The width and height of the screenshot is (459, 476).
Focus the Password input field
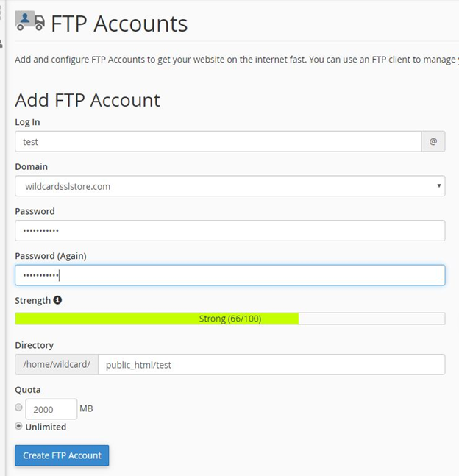pos(230,231)
